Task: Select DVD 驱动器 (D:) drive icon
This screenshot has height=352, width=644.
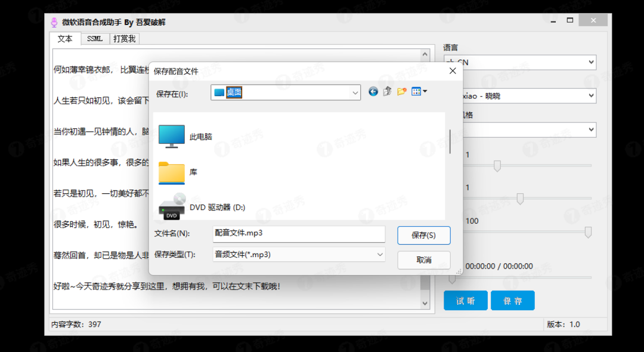Action: point(172,206)
